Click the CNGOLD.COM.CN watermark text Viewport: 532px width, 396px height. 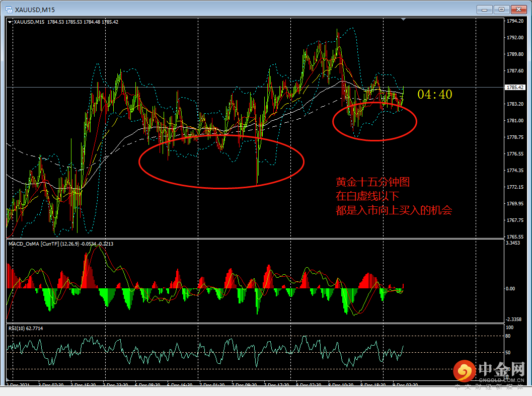point(501,380)
